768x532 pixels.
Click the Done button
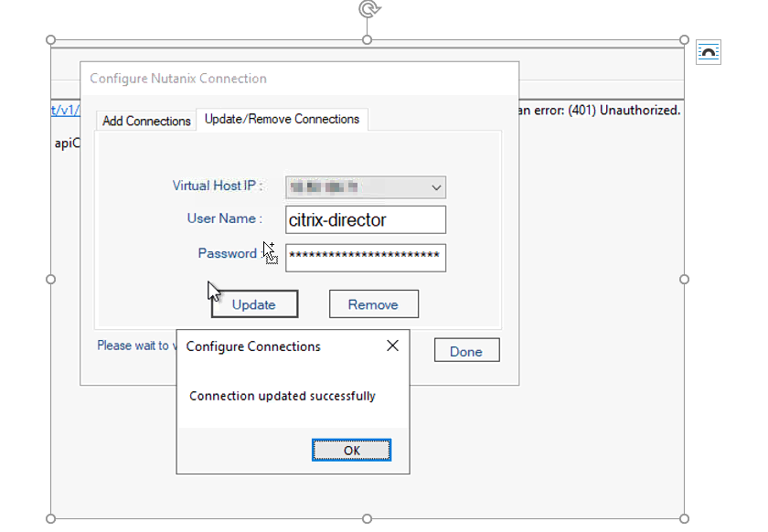pos(467,351)
